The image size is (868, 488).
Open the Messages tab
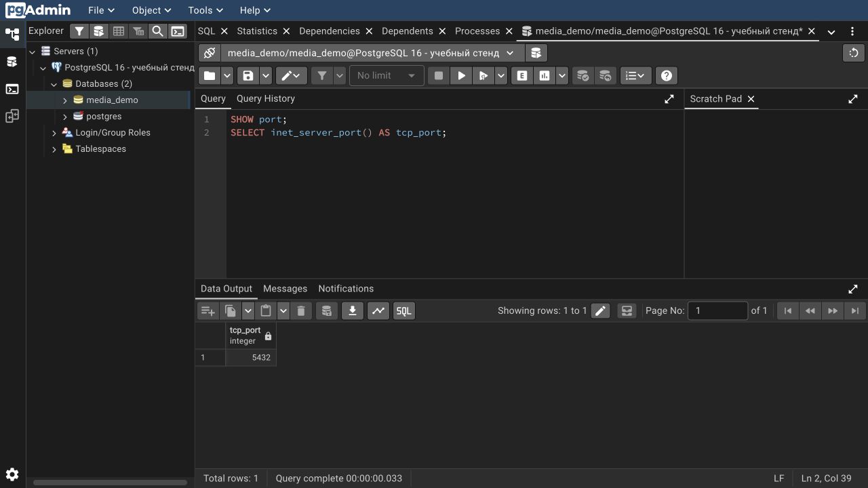coord(285,289)
